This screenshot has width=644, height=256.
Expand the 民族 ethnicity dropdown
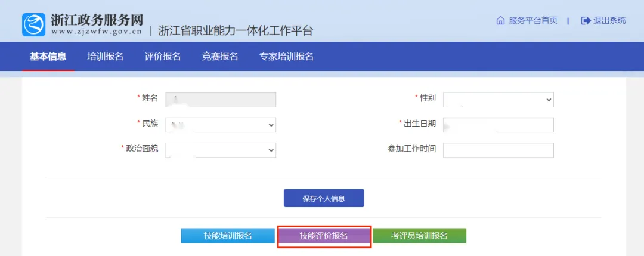coord(221,125)
